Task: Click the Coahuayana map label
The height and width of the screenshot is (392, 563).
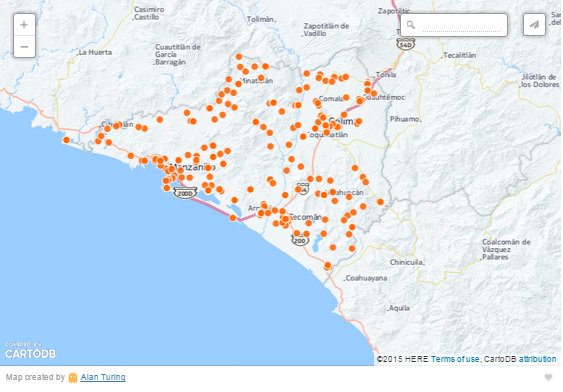Action: (366, 278)
